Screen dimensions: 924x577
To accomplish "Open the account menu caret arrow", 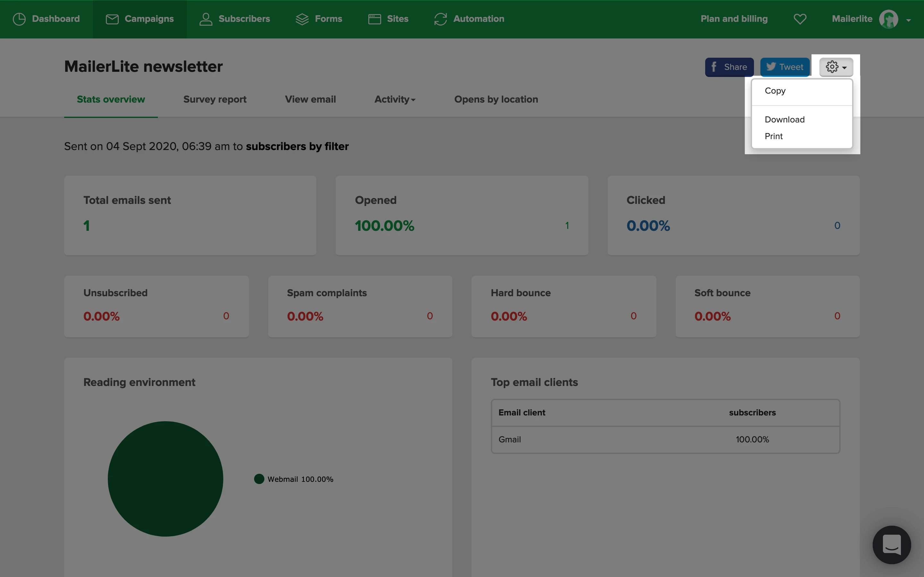I will [908, 20].
